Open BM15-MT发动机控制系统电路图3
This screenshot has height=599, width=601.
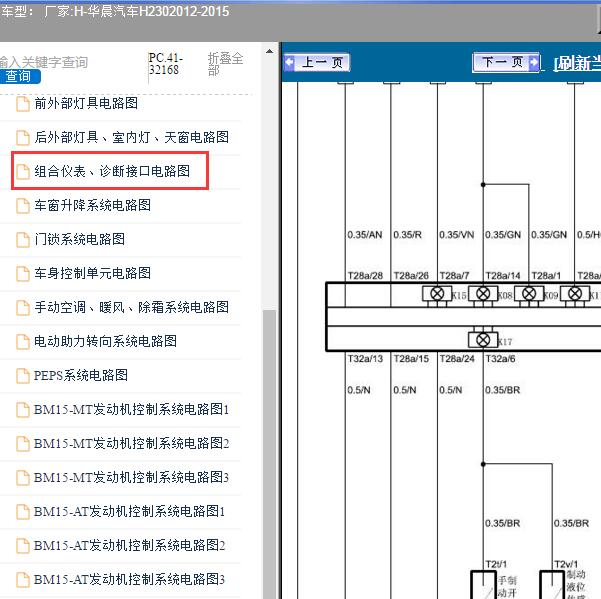pos(131,478)
